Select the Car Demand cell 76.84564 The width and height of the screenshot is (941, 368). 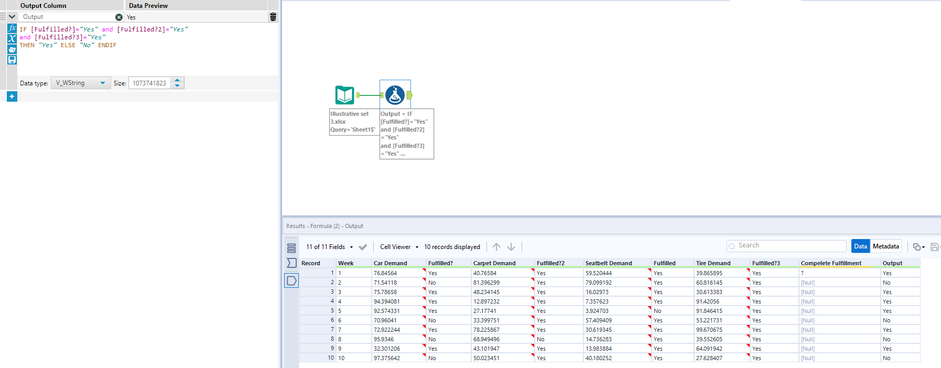coord(398,273)
